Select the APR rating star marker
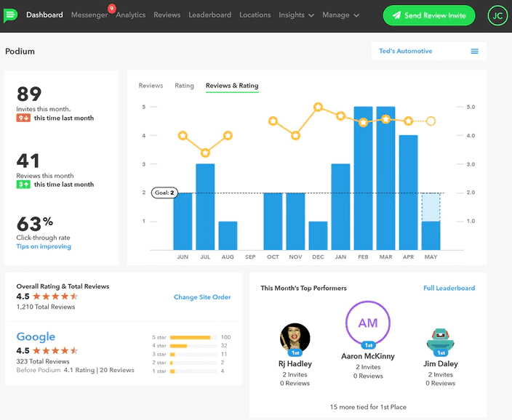 (x=408, y=121)
